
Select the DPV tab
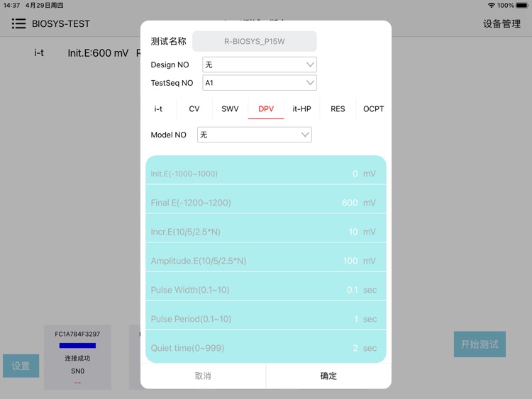pyautogui.click(x=266, y=109)
